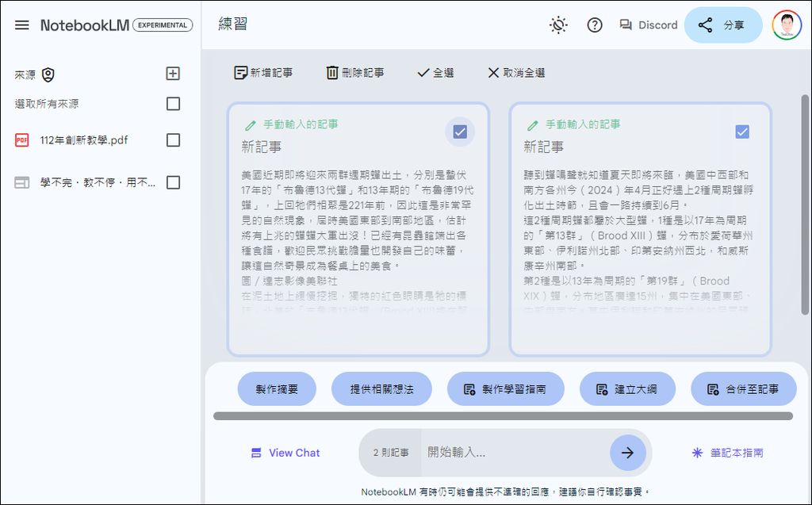Image resolution: width=812 pixels, height=505 pixels.
Task: Click the 2 則記事 selected notes indicator
Action: coord(390,453)
